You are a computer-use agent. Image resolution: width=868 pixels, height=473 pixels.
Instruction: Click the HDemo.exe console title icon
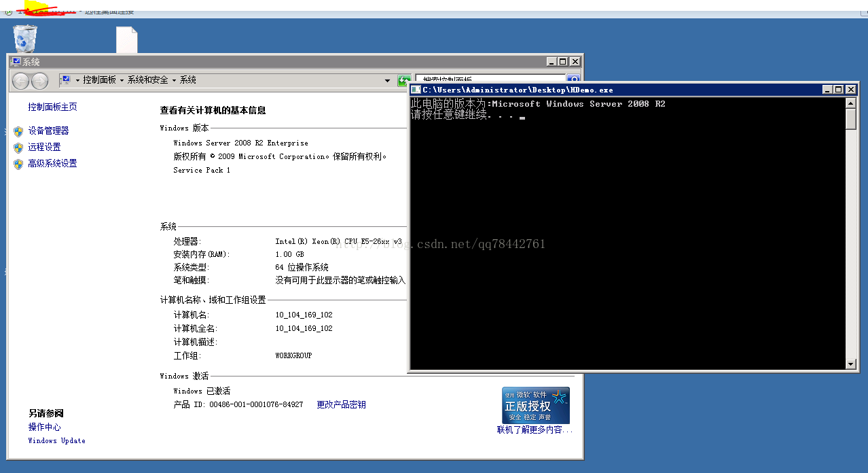(x=416, y=90)
